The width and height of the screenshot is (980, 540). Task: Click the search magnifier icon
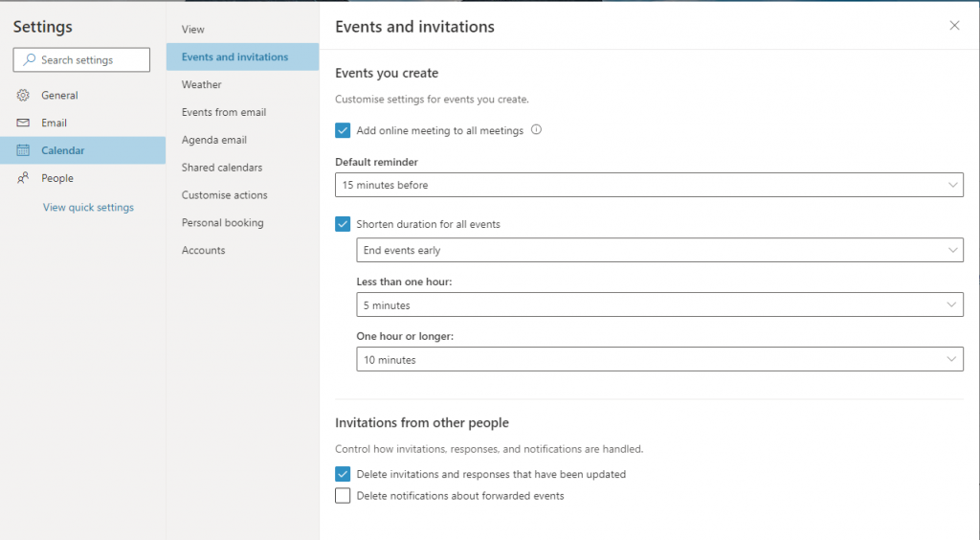pos(30,59)
